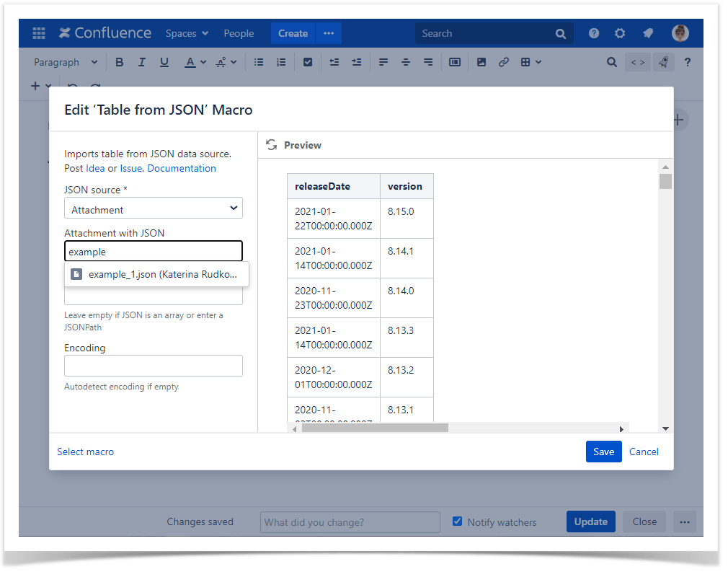Open the Help question mark icon in header
Screen dimensions: 728x572
tap(594, 33)
